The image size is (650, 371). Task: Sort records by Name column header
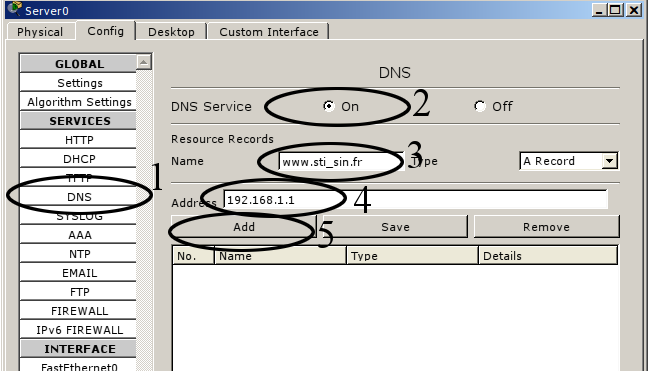point(280,256)
